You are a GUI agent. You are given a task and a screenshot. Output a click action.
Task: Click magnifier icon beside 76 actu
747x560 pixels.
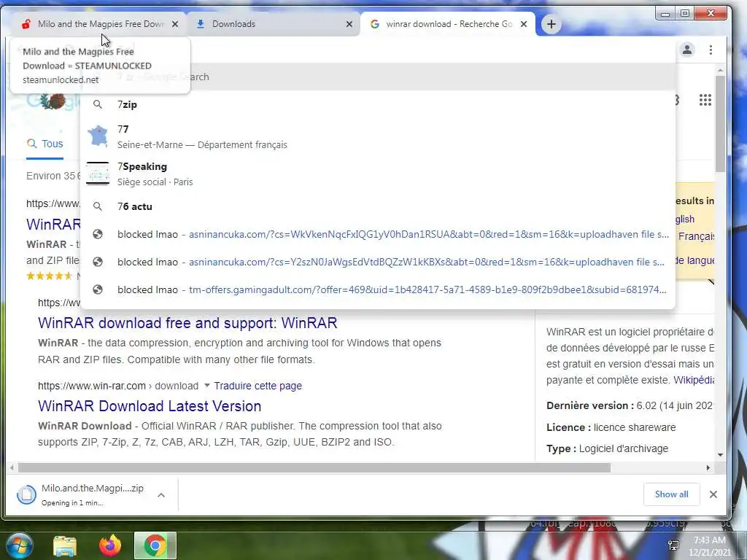click(98, 206)
